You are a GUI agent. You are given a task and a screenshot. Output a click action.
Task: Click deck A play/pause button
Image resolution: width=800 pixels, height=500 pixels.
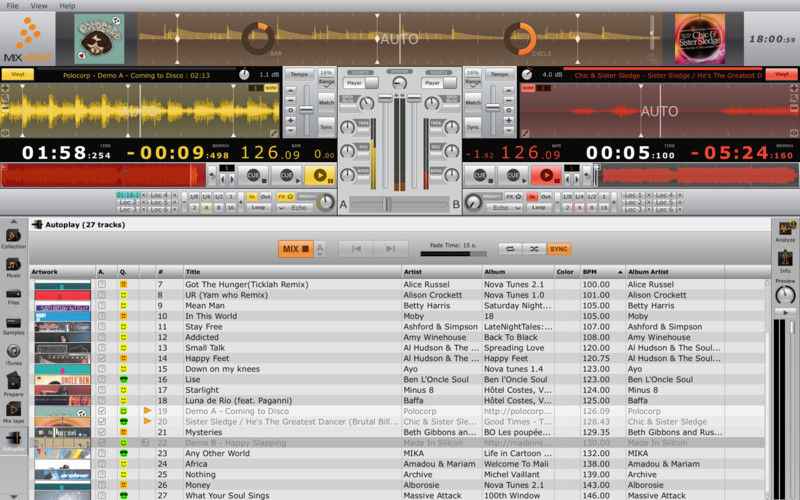tap(320, 176)
